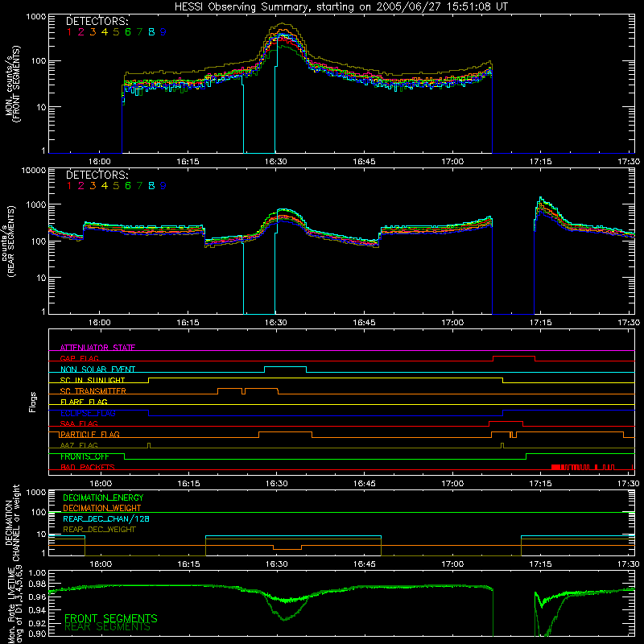This screenshot has height=644, width=644.
Task: Select the DECIMATION_ENERGY legend entry
Action: point(103,497)
